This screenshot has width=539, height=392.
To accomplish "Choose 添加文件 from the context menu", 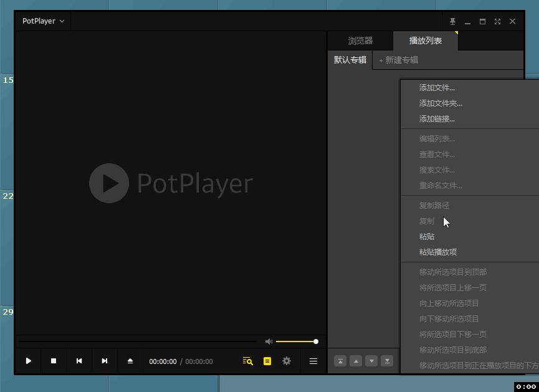I will coord(436,87).
